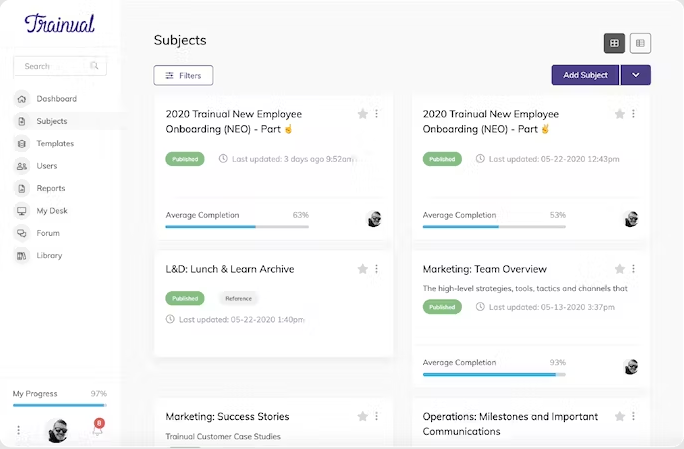Viewport: 684px width, 449px height.
Task: Open 2020 Trainual NEO Part 2 subject title
Action: click(490, 121)
